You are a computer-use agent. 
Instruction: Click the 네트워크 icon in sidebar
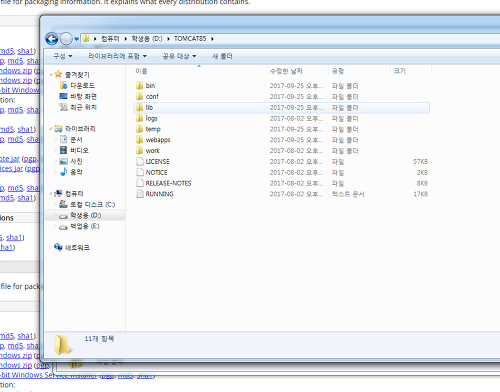point(58,247)
